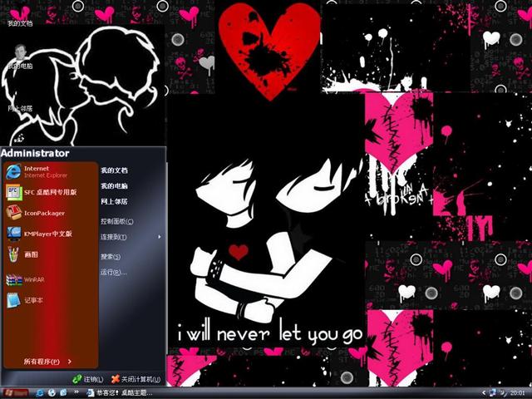Click 关闭计算机(U) shut down button
The width and height of the screenshot is (532, 399).
click(136, 379)
